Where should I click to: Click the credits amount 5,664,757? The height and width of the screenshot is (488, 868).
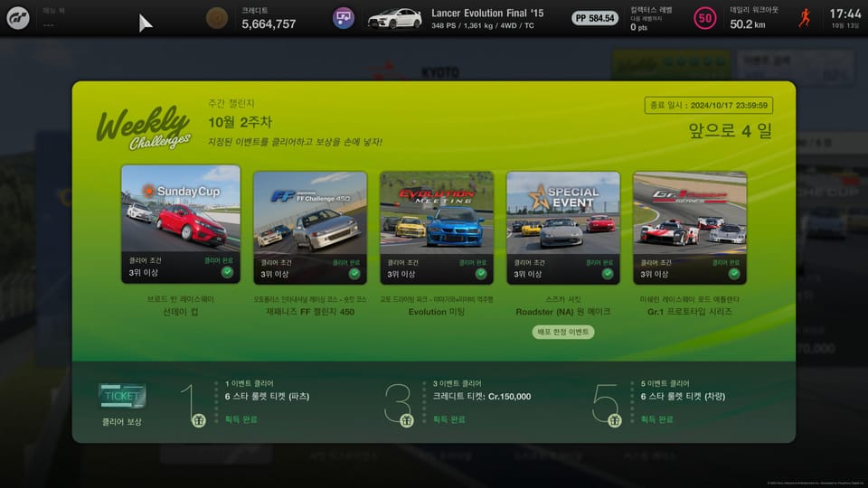click(269, 23)
